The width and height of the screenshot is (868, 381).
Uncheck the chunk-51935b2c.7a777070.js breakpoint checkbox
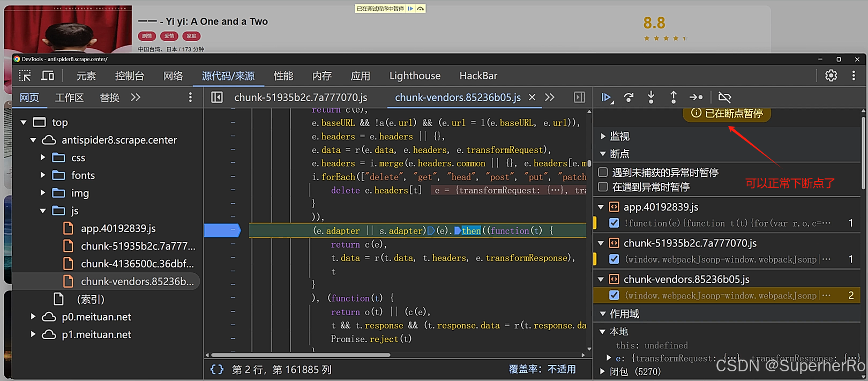pos(614,259)
